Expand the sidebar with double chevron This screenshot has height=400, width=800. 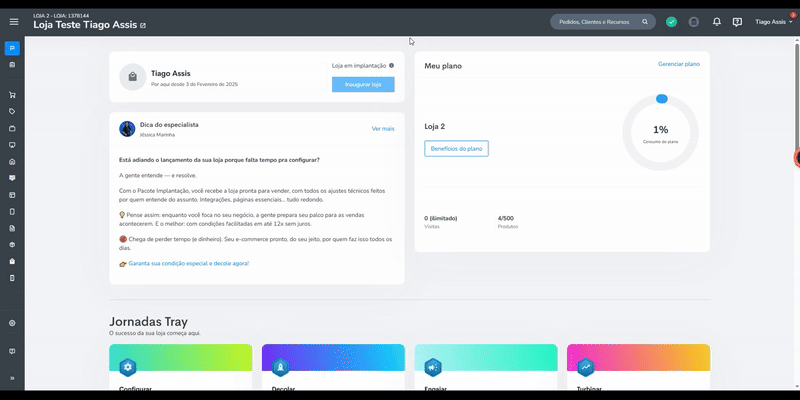click(x=12, y=378)
